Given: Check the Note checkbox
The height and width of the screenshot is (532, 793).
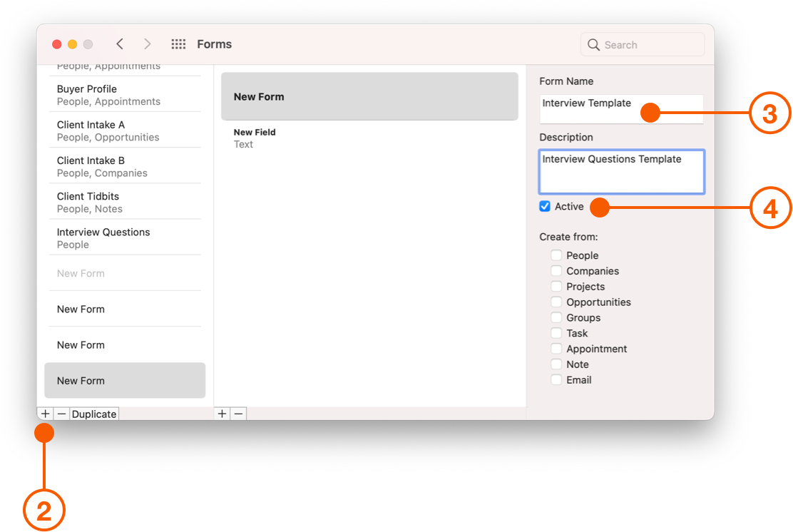Looking at the screenshot, I should 556,364.
